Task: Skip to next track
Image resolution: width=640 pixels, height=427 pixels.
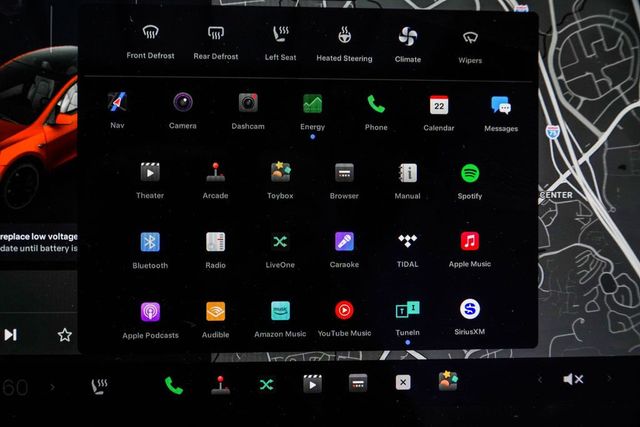Action: point(10,335)
